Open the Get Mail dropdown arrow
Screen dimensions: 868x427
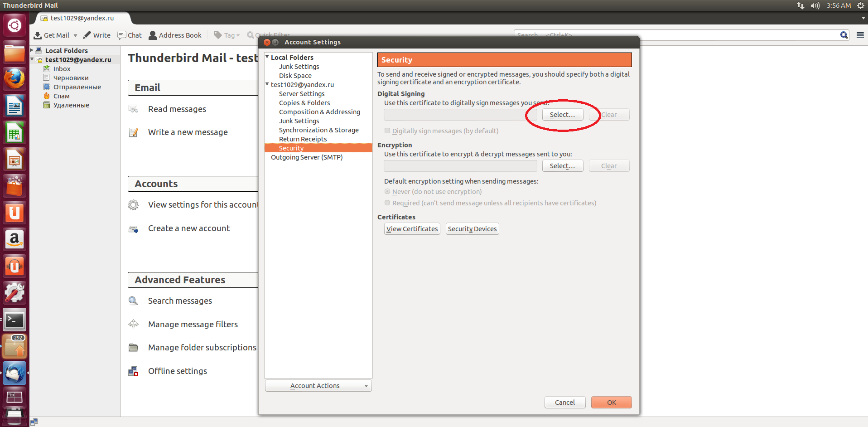(x=75, y=35)
